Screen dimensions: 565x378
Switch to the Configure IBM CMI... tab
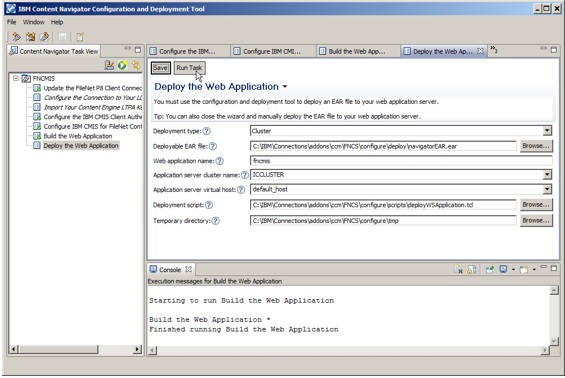click(x=272, y=51)
